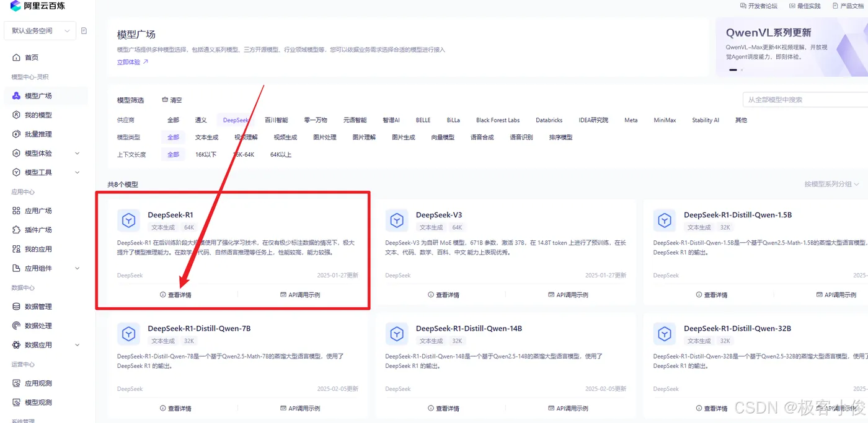This screenshot has width=868, height=423.
Task: Open 批量推理 in the sidebar
Action: tap(38, 134)
